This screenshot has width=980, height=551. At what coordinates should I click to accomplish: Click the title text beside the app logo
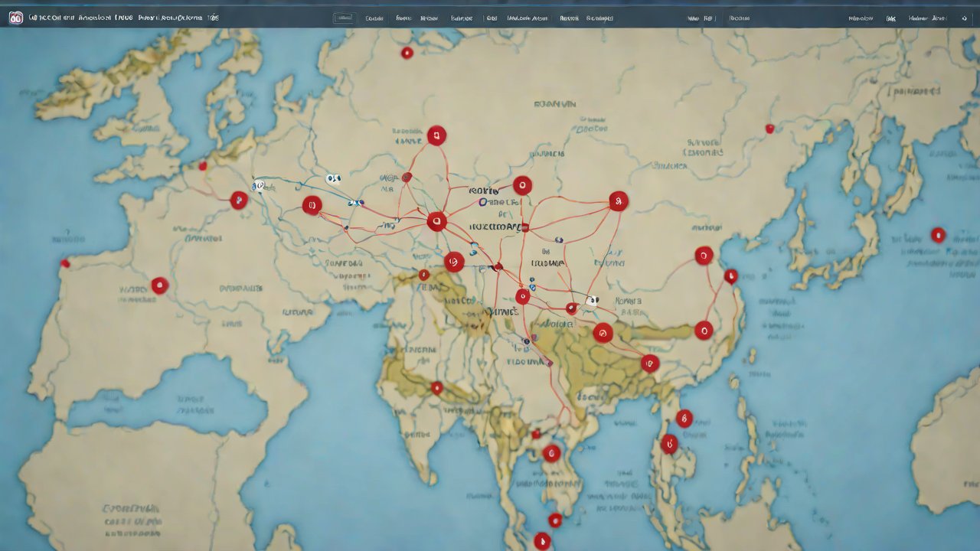122,18
